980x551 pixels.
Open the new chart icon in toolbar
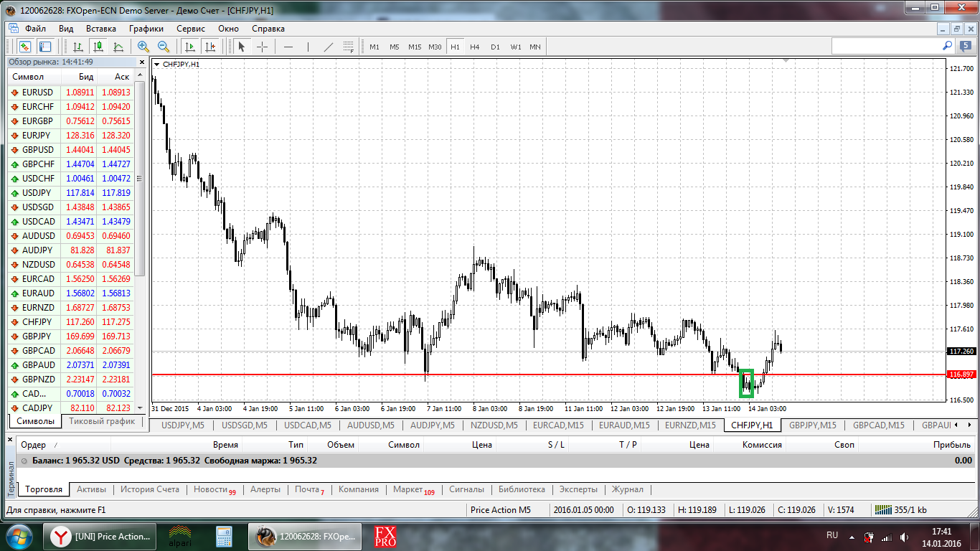coord(25,47)
